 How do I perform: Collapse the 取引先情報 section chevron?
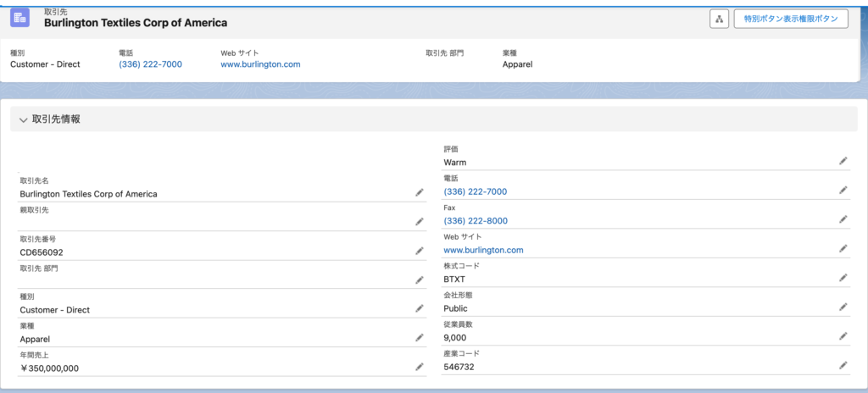23,119
